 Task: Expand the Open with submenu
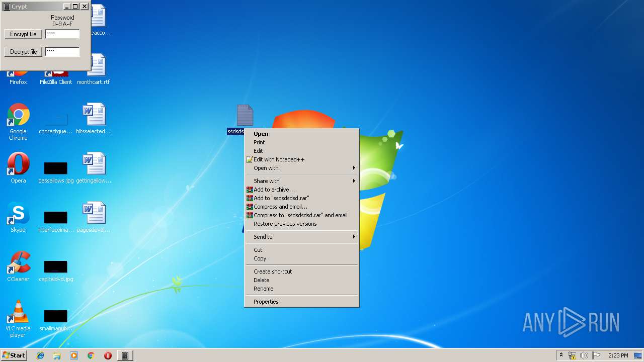302,168
